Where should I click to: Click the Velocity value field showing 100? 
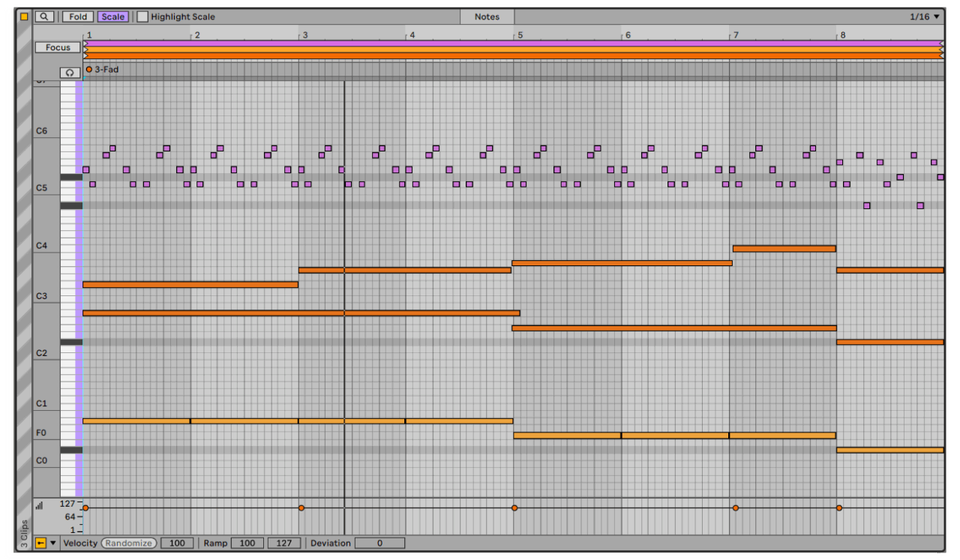tap(177, 543)
